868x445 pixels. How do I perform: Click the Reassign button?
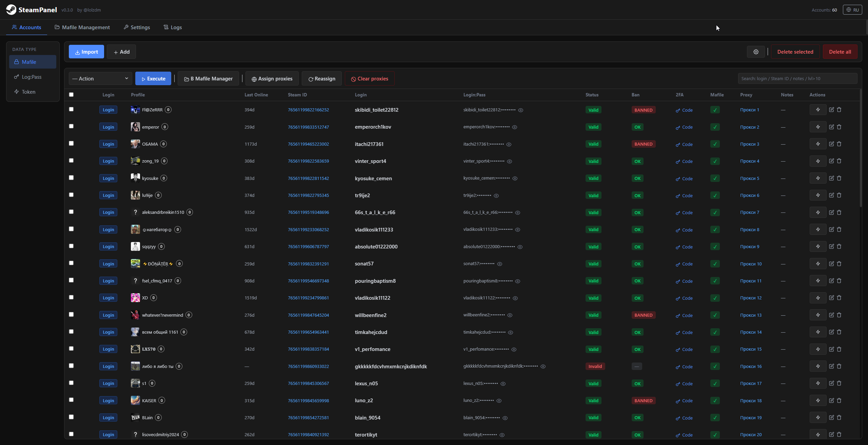(x=322, y=78)
